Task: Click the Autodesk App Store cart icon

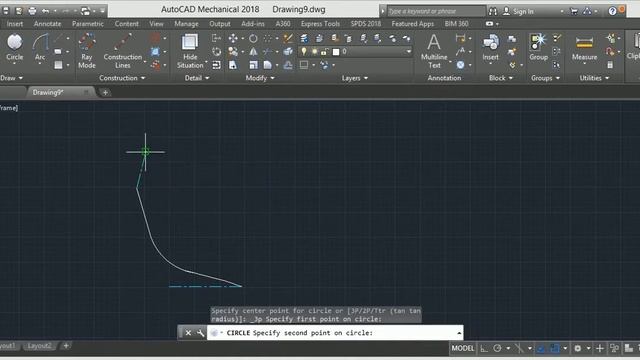Action: coord(573,11)
